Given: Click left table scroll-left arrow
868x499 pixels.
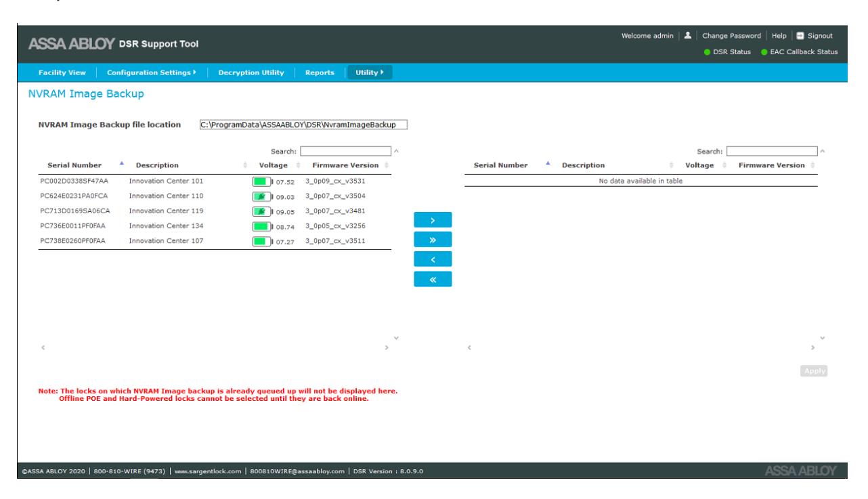Looking at the screenshot, I should (x=43, y=347).
